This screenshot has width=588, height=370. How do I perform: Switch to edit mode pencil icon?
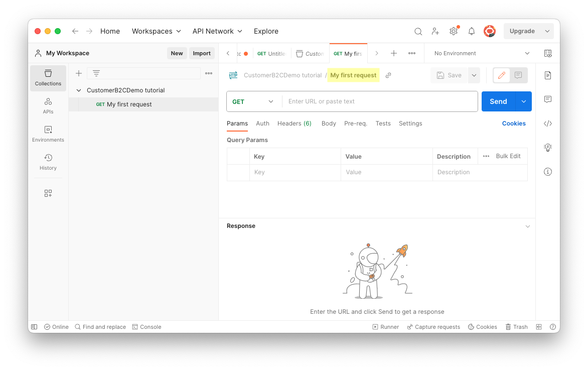pyautogui.click(x=501, y=75)
